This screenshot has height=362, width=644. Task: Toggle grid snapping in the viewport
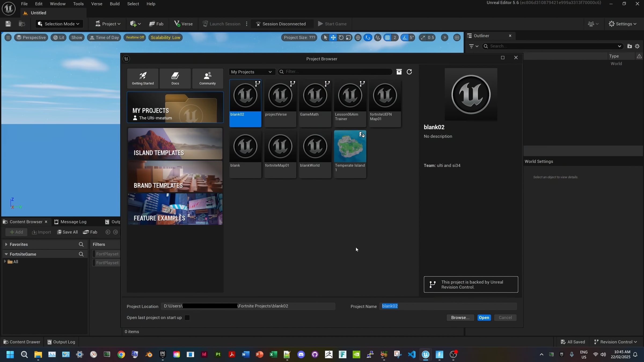pos(387,38)
